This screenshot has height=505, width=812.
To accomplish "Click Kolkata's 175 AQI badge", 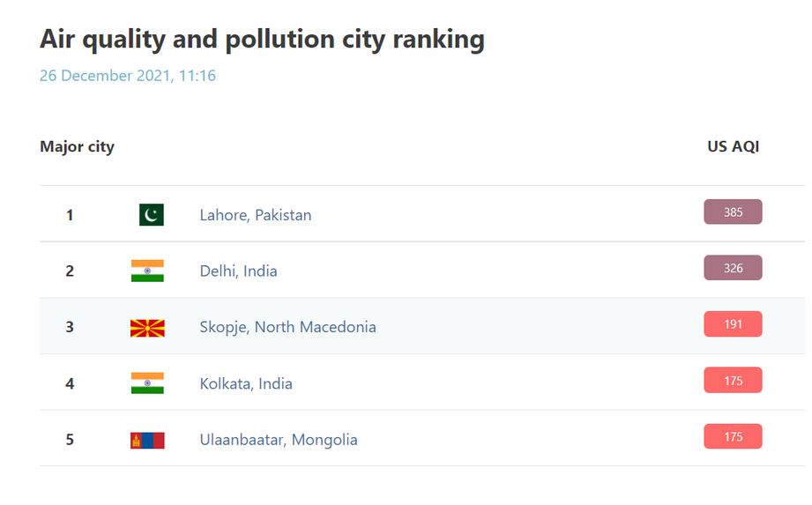I will click(x=733, y=381).
